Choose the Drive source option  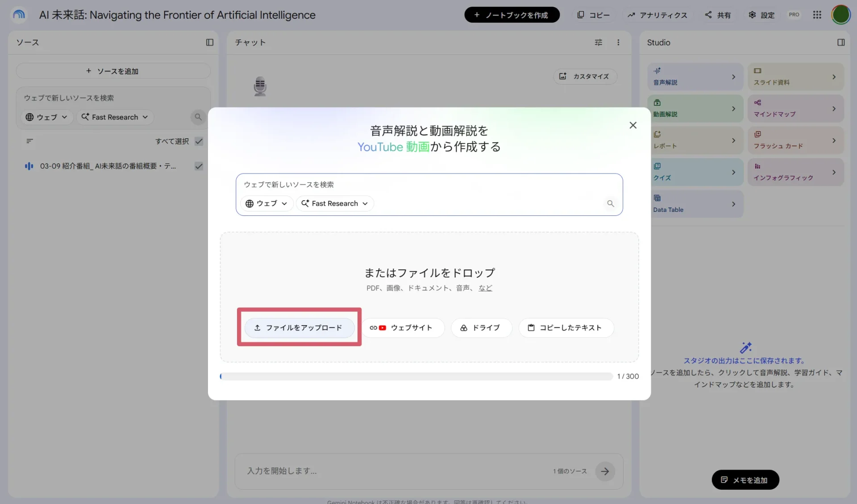481,328
